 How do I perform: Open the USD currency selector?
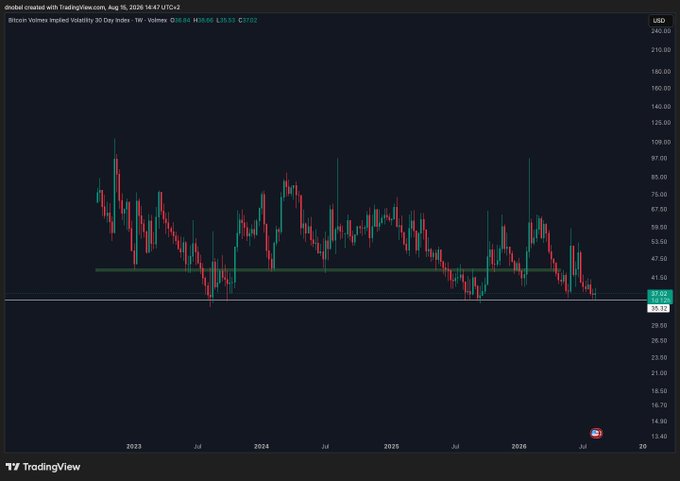pyautogui.click(x=659, y=20)
